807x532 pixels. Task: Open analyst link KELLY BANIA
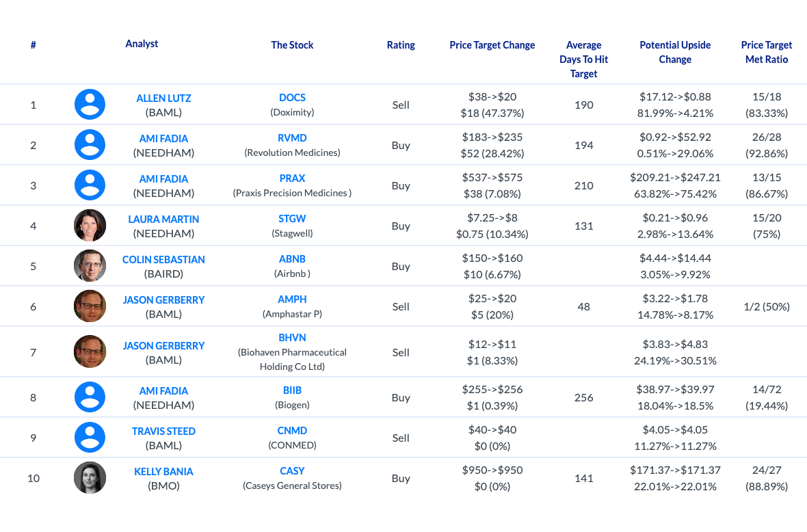[x=163, y=472]
